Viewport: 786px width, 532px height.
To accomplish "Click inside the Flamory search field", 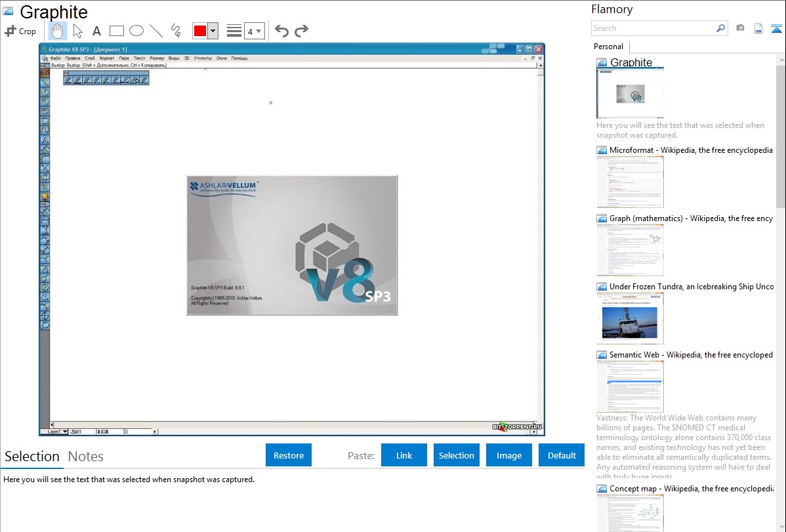I will coord(653,28).
